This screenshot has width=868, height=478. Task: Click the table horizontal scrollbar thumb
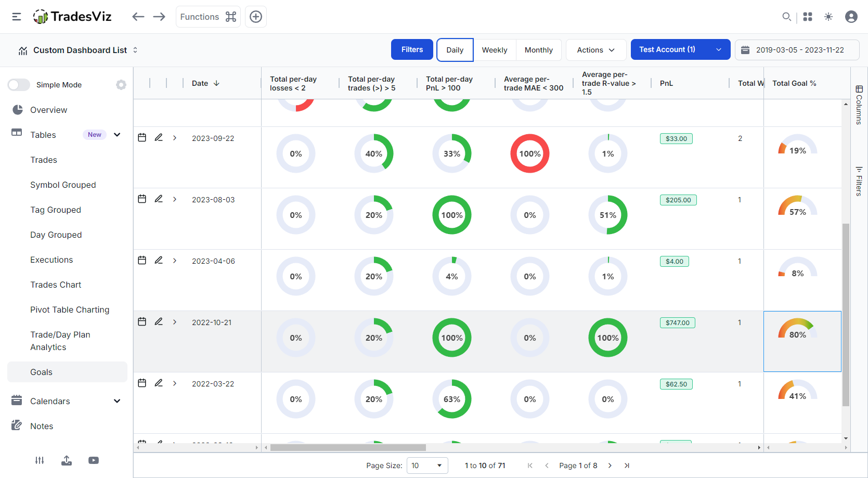click(x=348, y=447)
